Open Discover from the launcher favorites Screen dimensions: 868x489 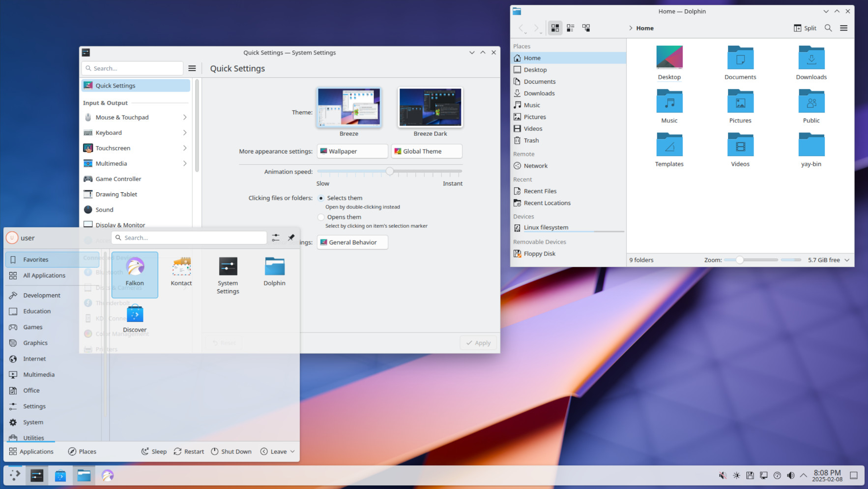(135, 319)
